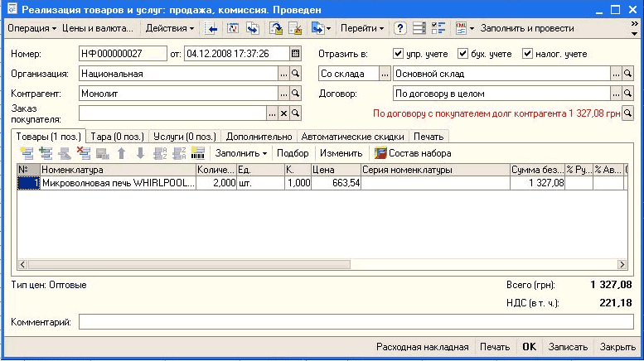Open magnifier for Организация field
The width and height of the screenshot is (644, 361).
point(295,74)
